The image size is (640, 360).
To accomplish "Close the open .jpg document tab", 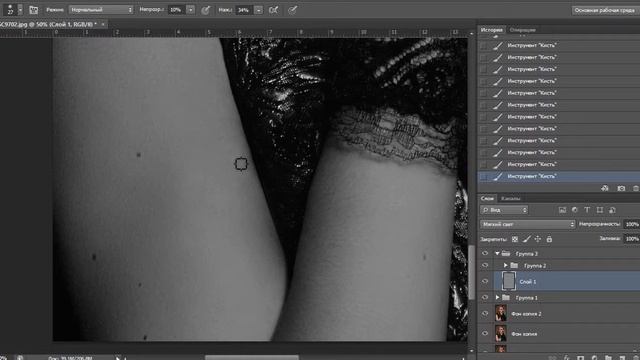I will [x=103, y=24].
